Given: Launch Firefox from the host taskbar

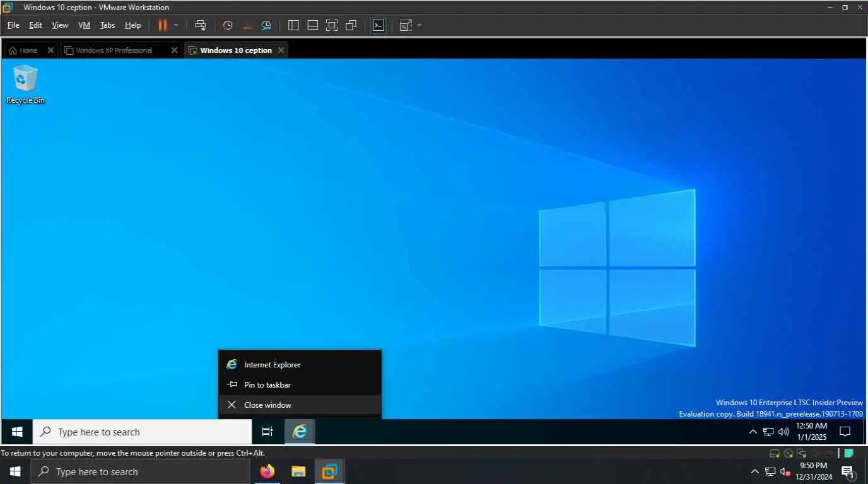Looking at the screenshot, I should coord(267,471).
